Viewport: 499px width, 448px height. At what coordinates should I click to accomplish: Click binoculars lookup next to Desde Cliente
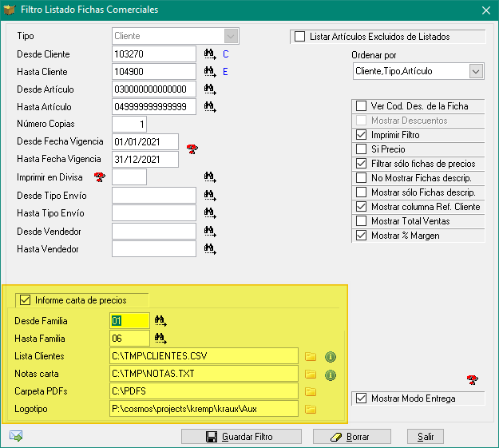tap(210, 54)
